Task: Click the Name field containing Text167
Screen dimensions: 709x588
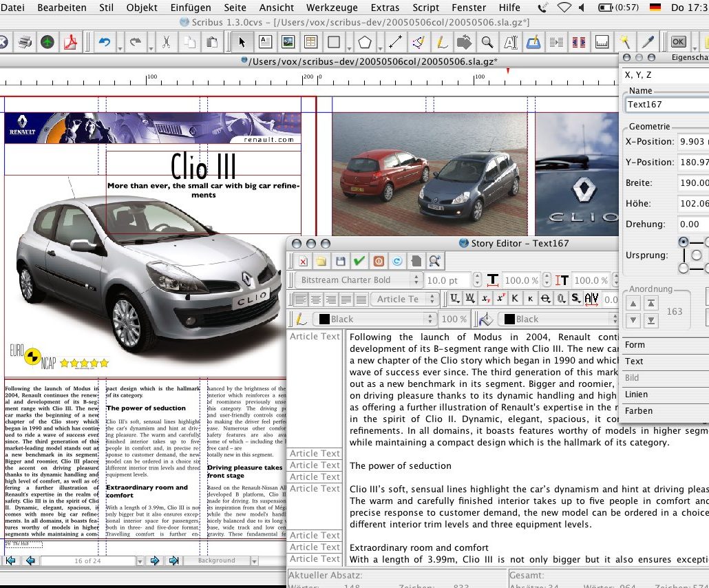Action: 667,105
